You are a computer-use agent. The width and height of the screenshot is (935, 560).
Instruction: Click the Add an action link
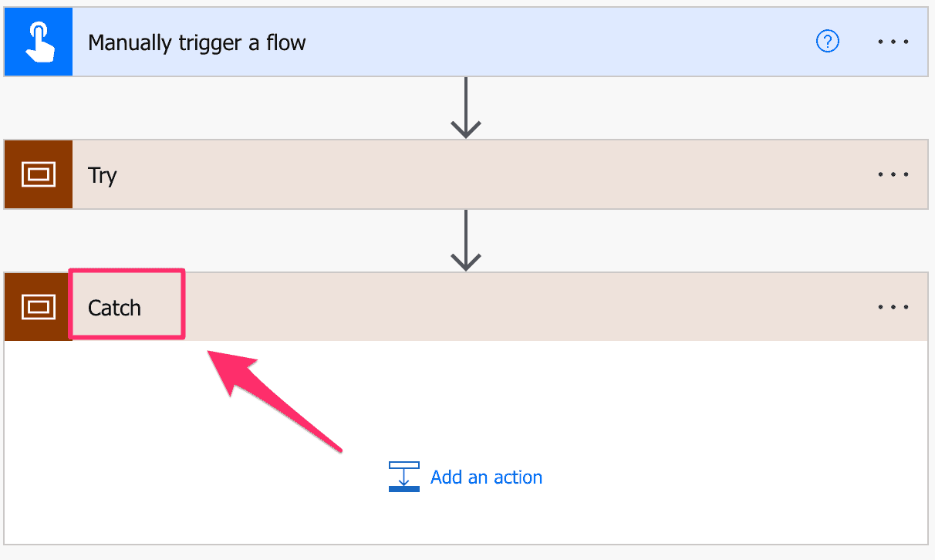(486, 477)
